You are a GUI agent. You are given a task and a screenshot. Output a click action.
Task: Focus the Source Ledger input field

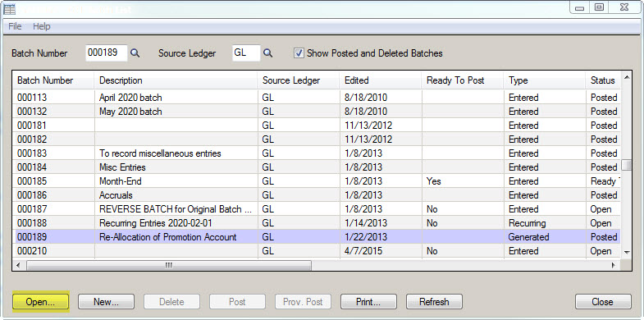pyautogui.click(x=246, y=53)
